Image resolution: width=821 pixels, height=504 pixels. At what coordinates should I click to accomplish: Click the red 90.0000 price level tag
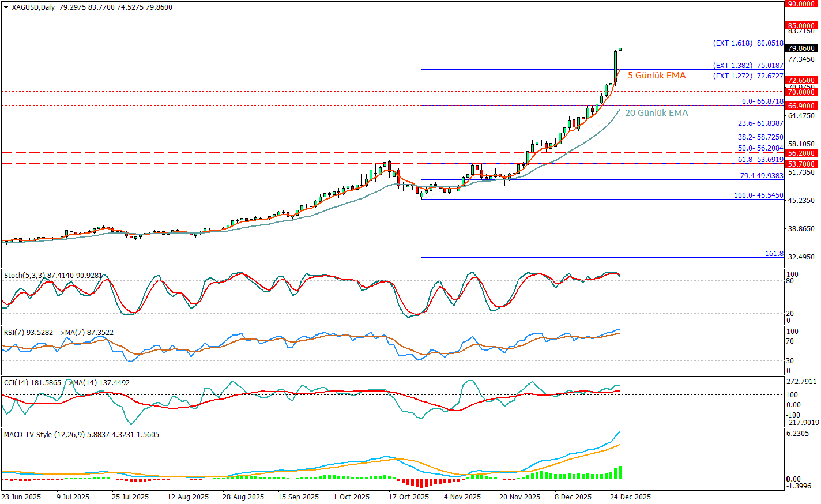pos(801,4)
